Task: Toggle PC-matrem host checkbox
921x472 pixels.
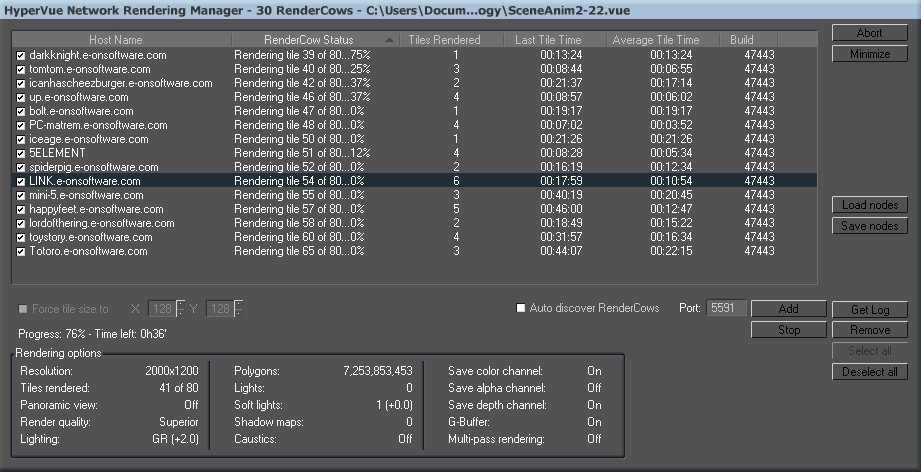Action: click(21, 126)
